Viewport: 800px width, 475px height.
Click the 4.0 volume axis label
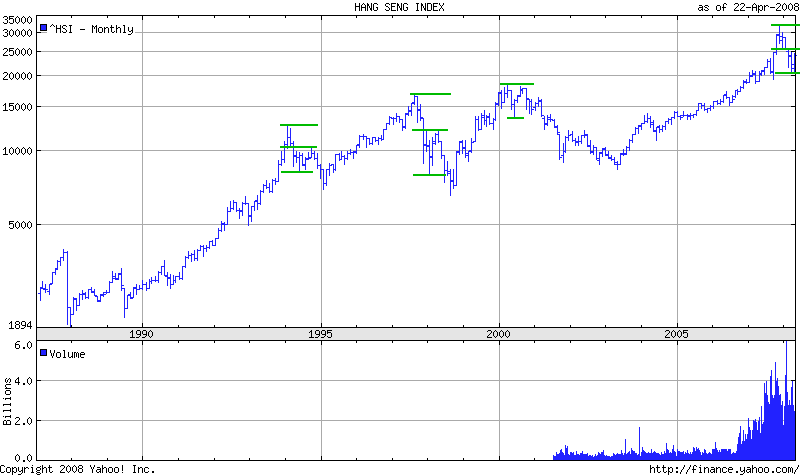[24, 381]
